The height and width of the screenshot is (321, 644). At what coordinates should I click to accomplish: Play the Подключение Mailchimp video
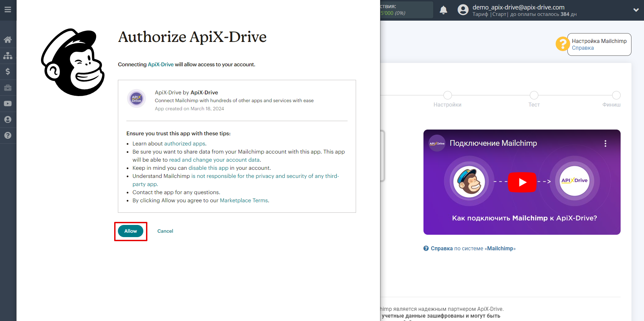(522, 182)
